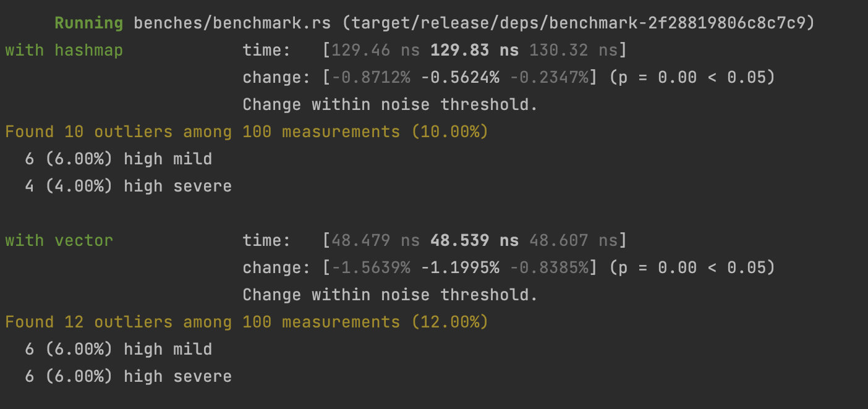Click the green "Running" status word
The height and width of the screenshot is (409, 868).
[88, 23]
